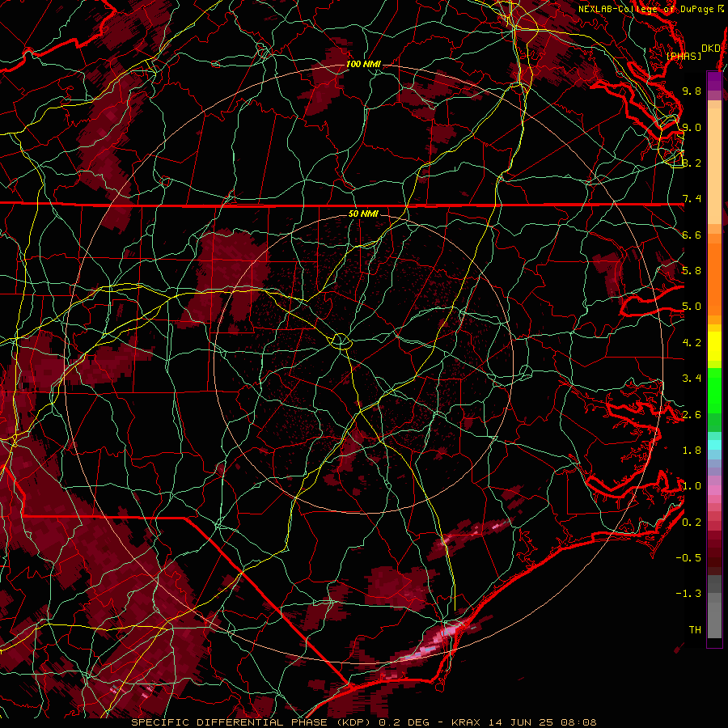Click the -0.5 scale value
Viewport: 728px width, 728px height.
[688, 558]
